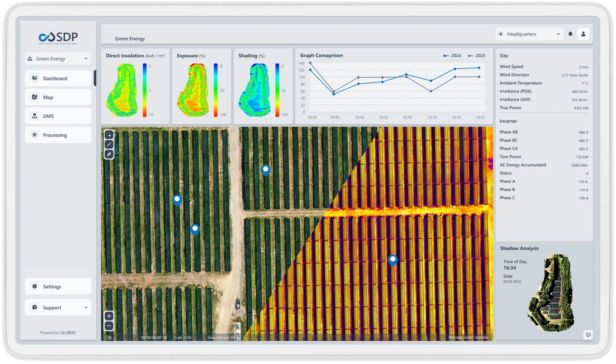
Task: Open the Headquarters location dropdown
Action: tap(529, 34)
